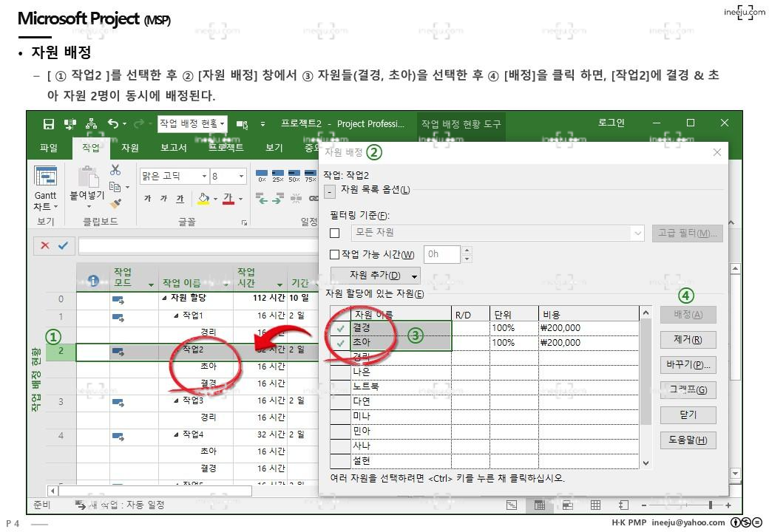
Task: Click the resource sheet view status bar icon
Action: click(x=595, y=505)
